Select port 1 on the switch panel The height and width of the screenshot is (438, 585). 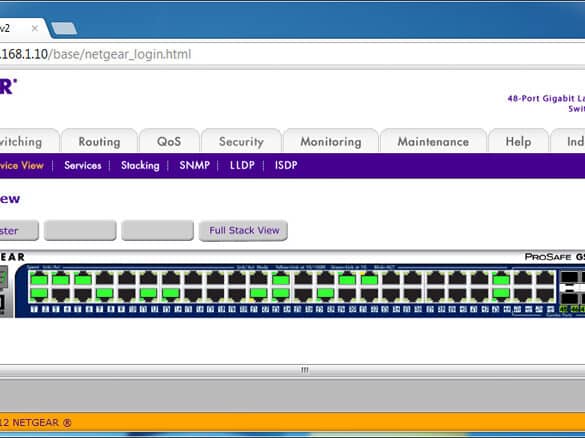[39, 279]
